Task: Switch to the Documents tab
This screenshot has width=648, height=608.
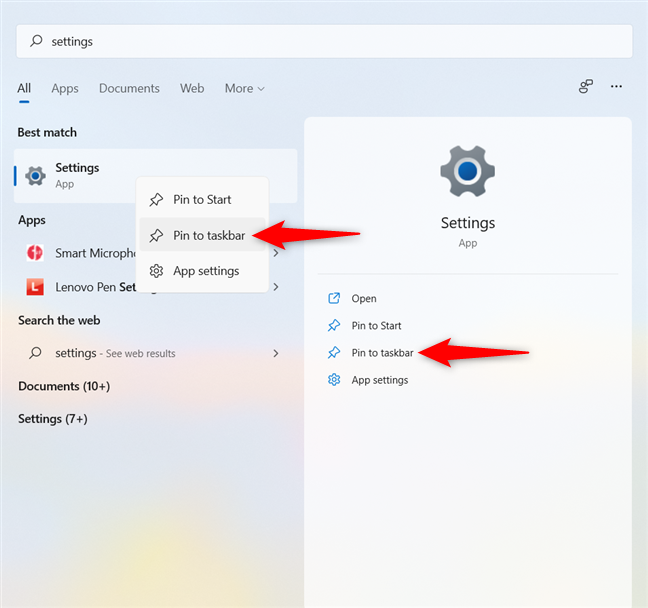Action: point(129,88)
